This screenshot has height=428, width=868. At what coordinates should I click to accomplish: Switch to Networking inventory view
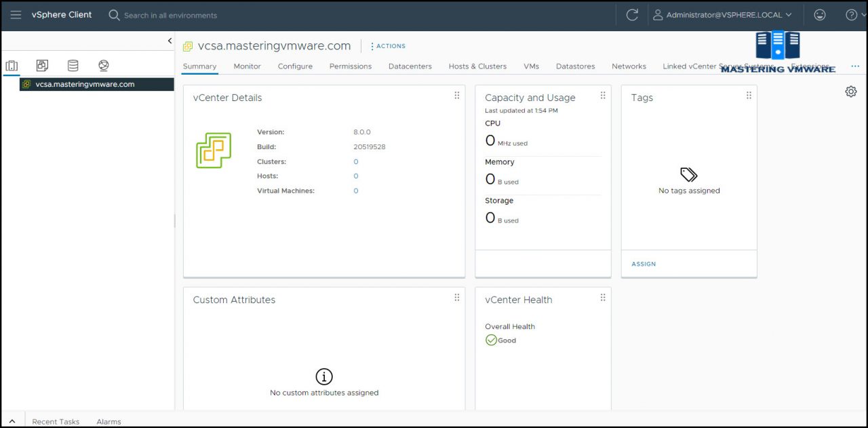pyautogui.click(x=103, y=66)
